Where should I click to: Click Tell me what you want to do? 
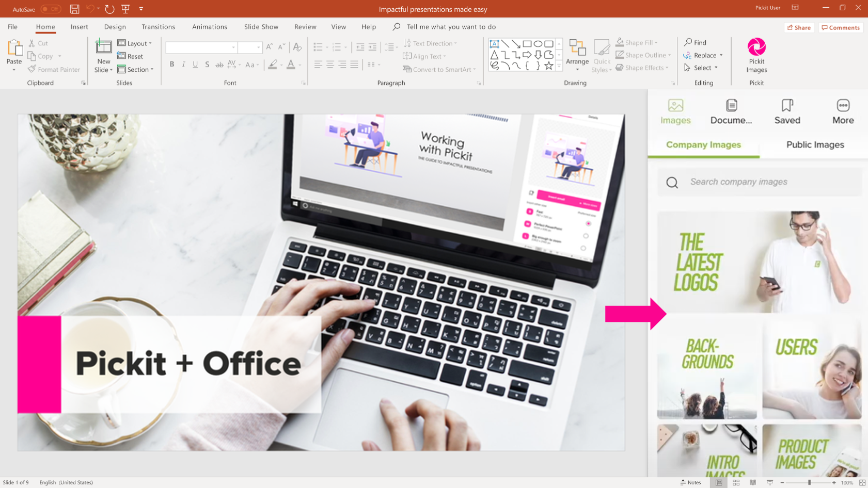tap(451, 27)
